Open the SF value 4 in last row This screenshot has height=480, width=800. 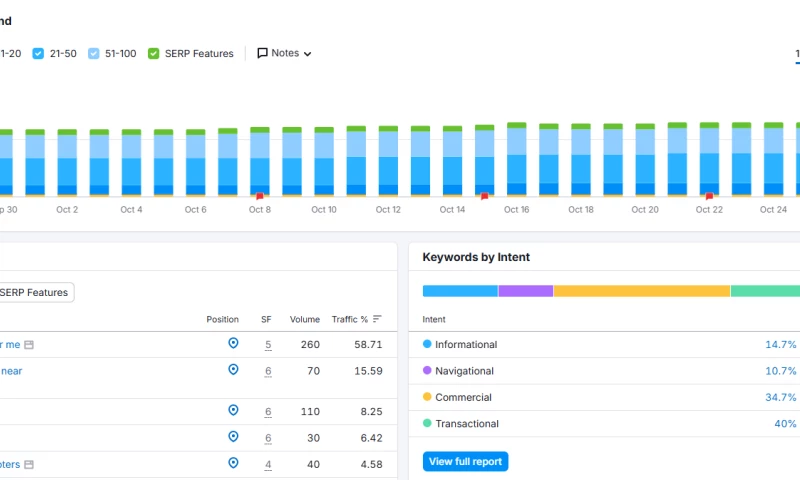point(268,464)
